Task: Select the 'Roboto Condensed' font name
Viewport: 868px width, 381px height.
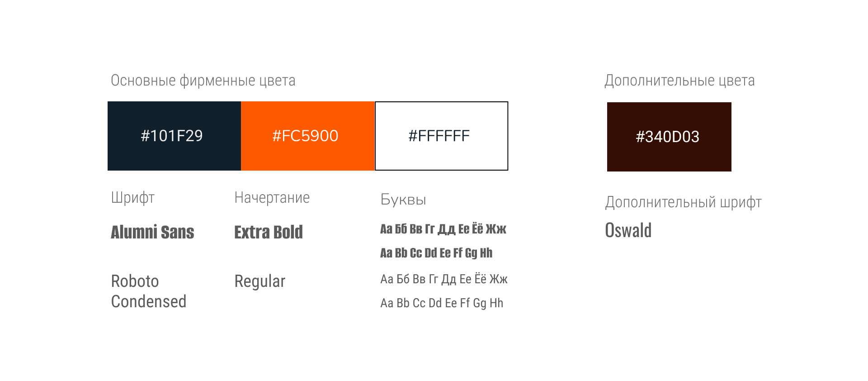Action: [x=148, y=291]
